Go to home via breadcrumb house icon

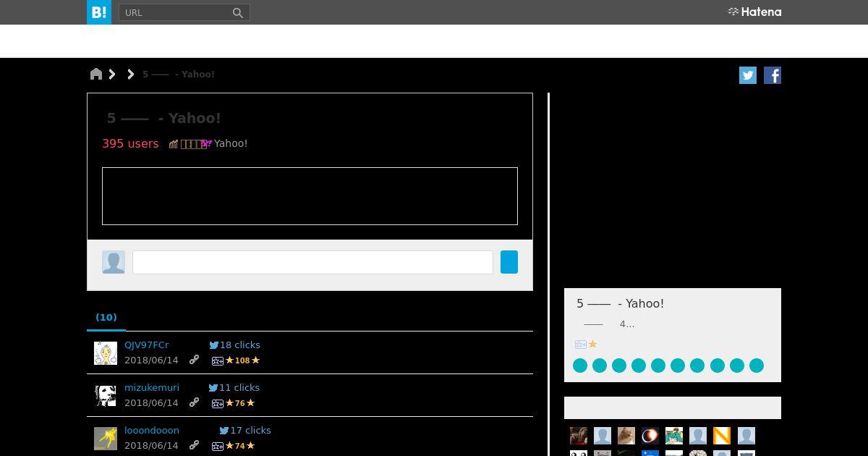(x=96, y=74)
